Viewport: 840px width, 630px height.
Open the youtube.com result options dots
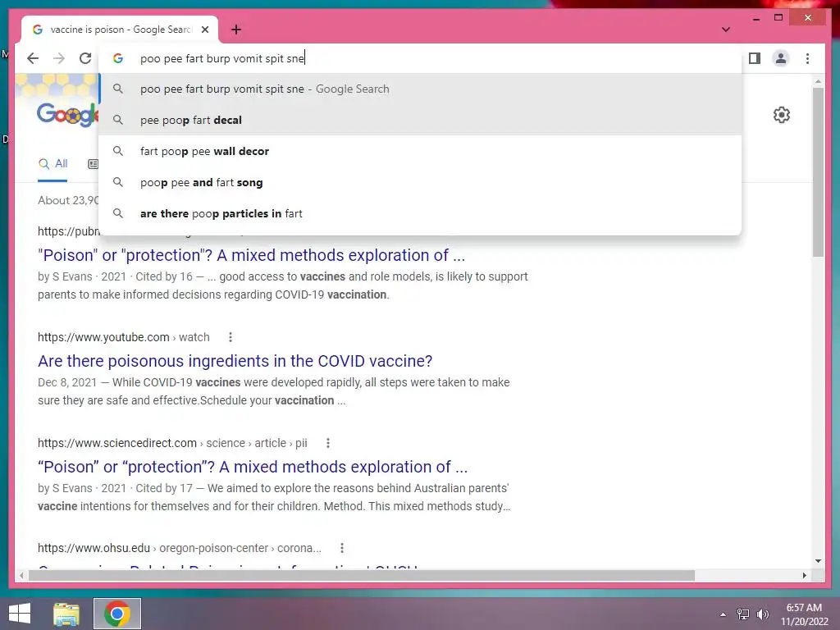231,337
